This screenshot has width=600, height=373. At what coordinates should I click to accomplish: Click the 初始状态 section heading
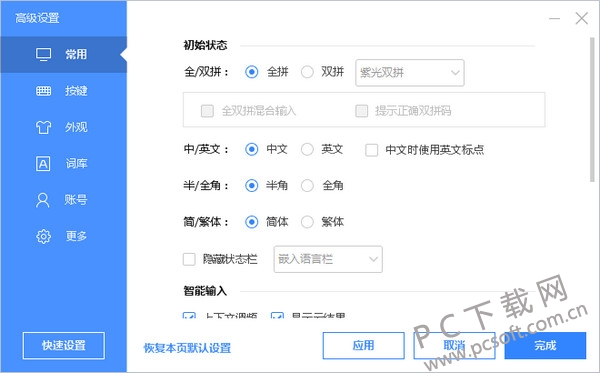click(205, 45)
